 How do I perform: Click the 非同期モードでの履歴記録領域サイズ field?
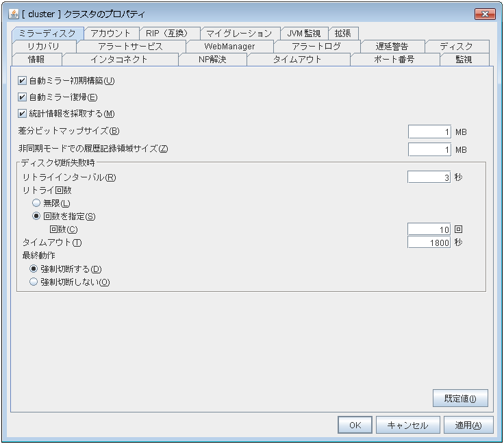(x=429, y=149)
